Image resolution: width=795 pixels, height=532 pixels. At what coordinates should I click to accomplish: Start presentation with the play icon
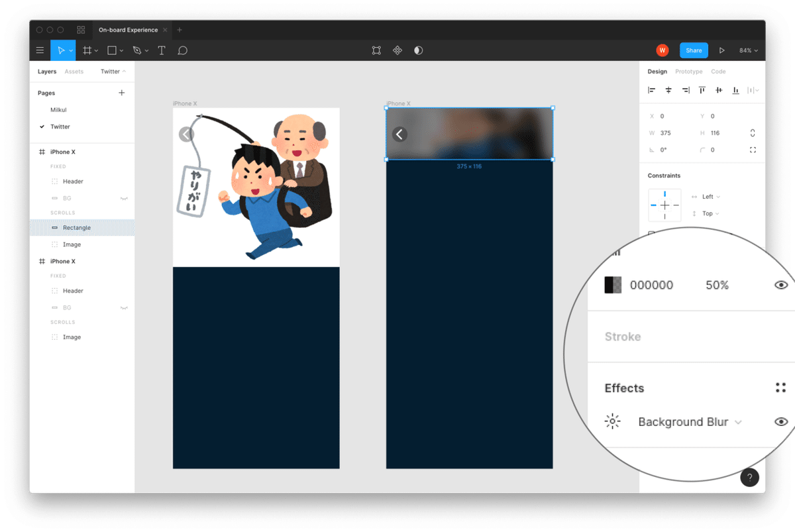pyautogui.click(x=722, y=50)
